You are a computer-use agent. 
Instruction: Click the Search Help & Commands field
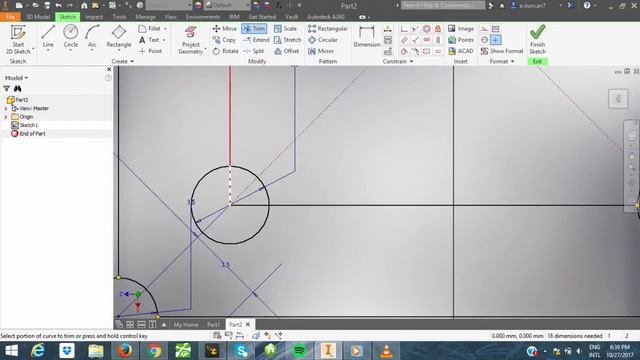pyautogui.click(x=443, y=5)
